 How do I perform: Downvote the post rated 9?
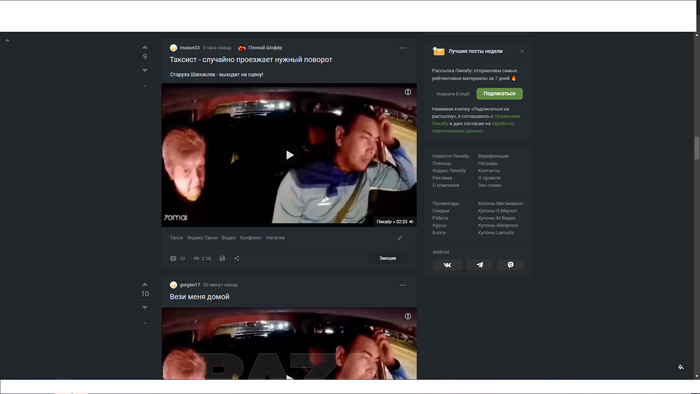coord(145,71)
